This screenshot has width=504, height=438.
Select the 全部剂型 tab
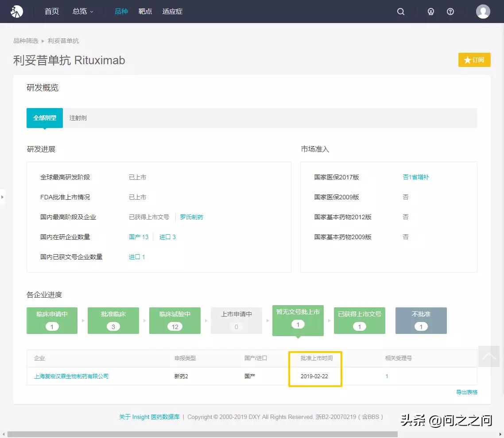(x=45, y=118)
